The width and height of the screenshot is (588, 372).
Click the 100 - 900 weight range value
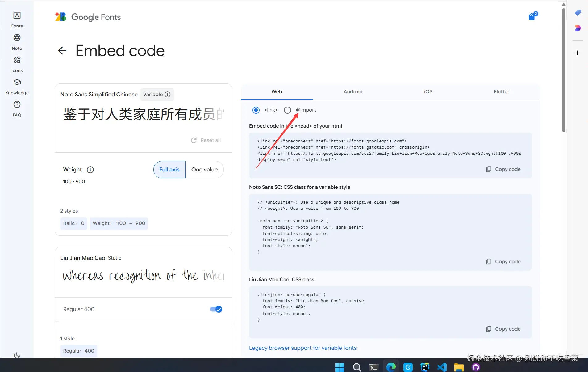pyautogui.click(x=74, y=182)
